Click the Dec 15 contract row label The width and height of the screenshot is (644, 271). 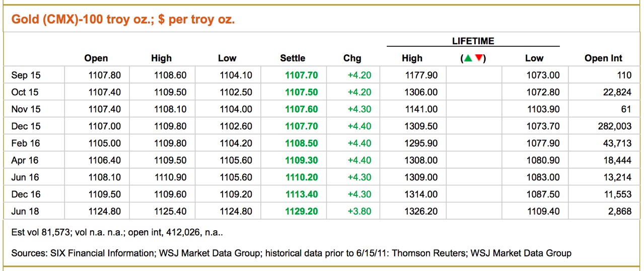click(x=26, y=126)
